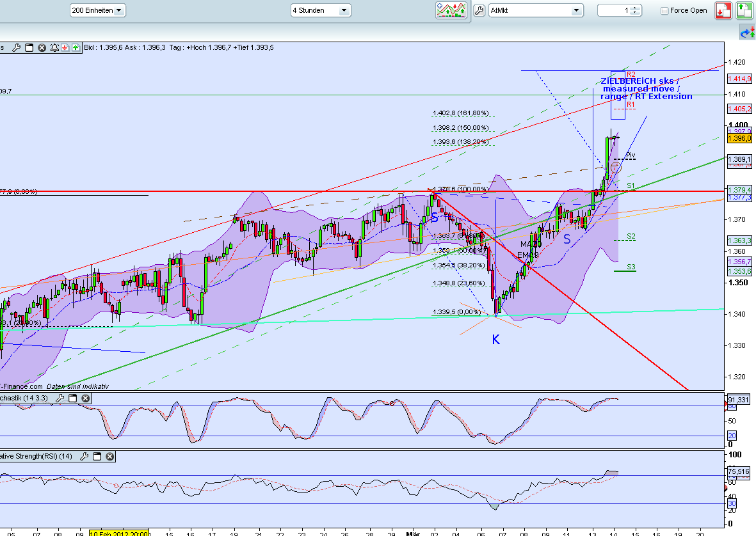The image size is (756, 536).
Task: Close the Relative Strength RSI panel
Action: [110, 456]
